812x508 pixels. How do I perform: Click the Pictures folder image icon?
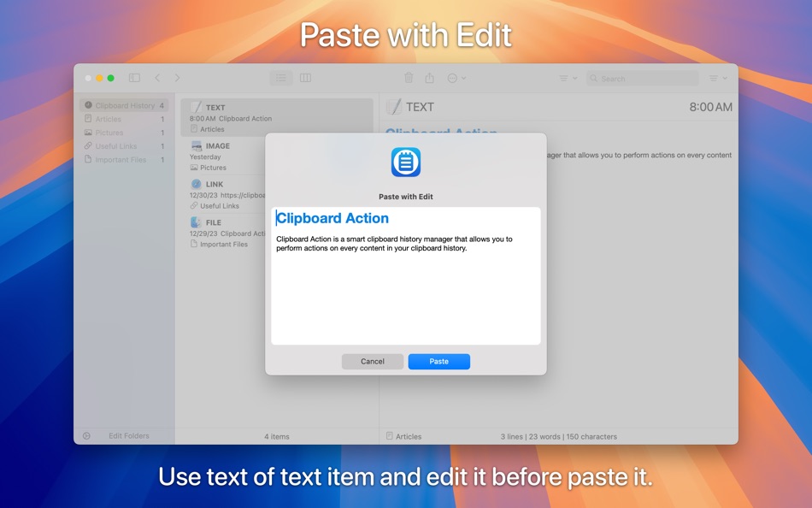[x=88, y=133]
